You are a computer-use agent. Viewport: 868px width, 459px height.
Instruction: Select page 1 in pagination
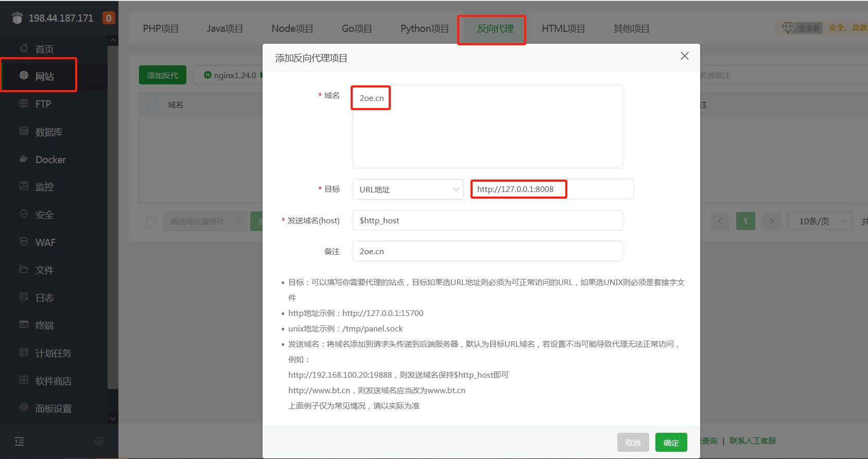[x=745, y=221]
